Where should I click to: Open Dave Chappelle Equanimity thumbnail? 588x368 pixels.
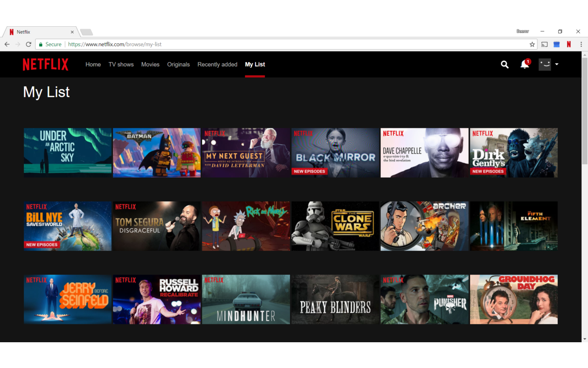tap(424, 153)
